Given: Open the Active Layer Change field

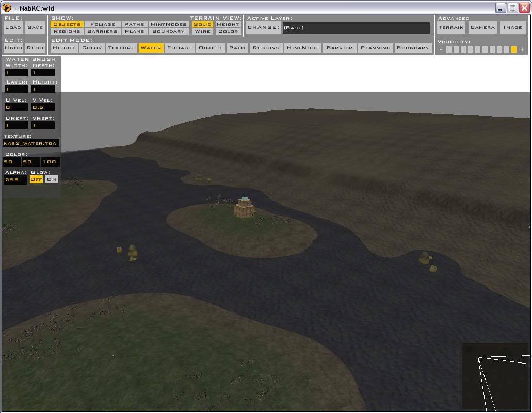Looking at the screenshot, I should click(x=356, y=28).
